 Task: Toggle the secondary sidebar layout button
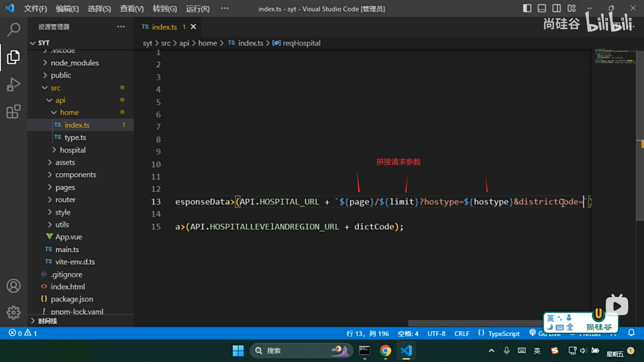click(556, 8)
